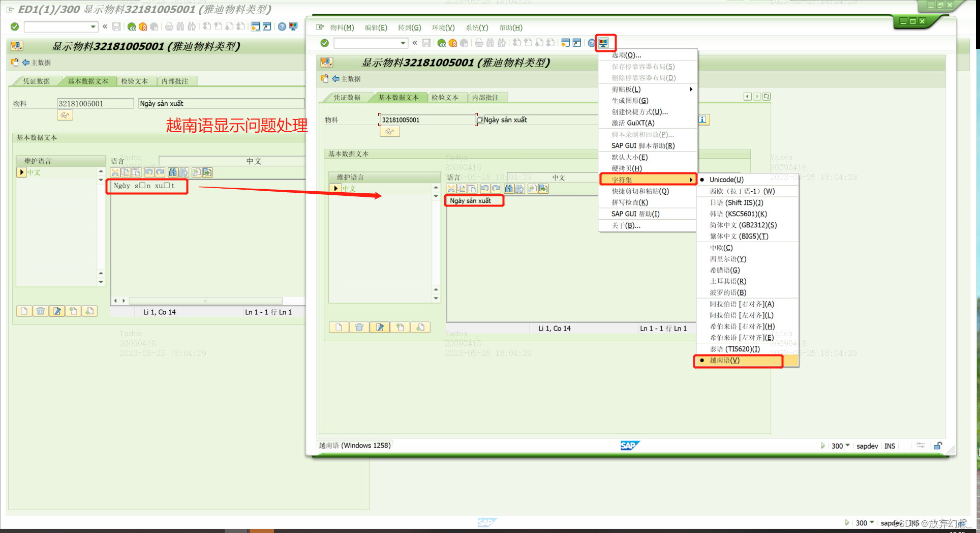Click the Cut scissors icon in back window editor
980x533 pixels.
[x=115, y=172]
